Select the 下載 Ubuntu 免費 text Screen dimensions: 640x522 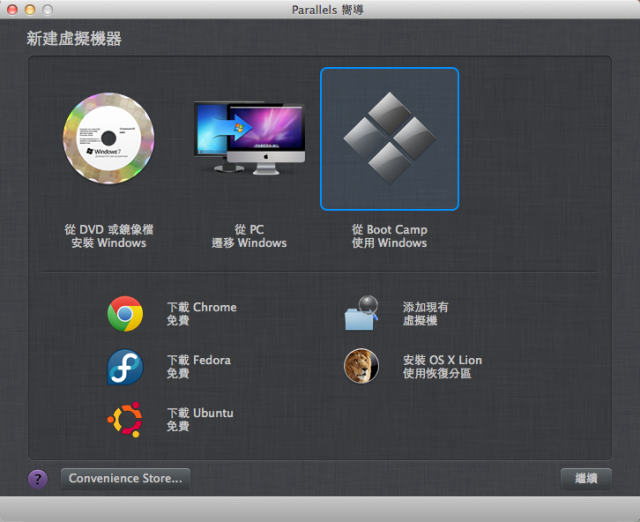(200, 419)
